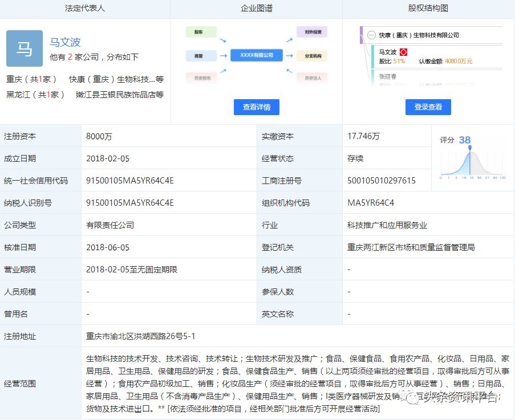Click the 马文波 shareholder entry in equity chart
Viewport: 515px width, 420px height.
point(388,52)
